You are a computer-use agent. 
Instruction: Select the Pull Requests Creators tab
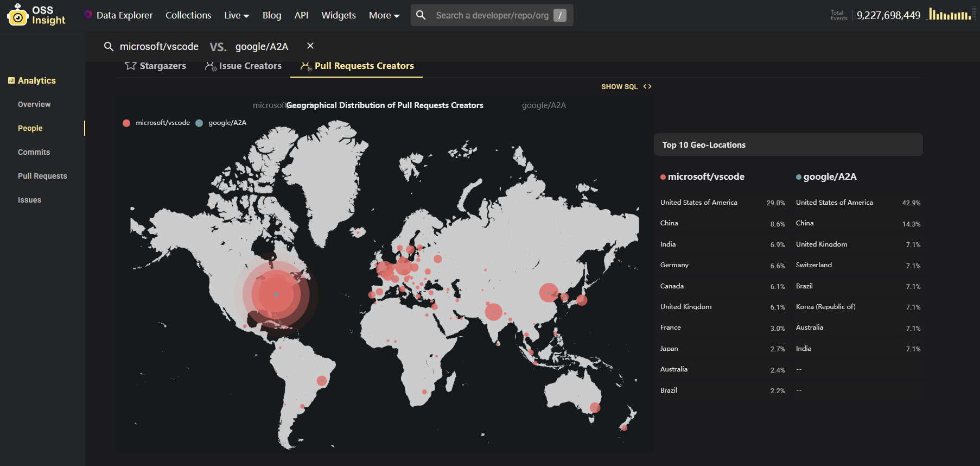(x=357, y=66)
